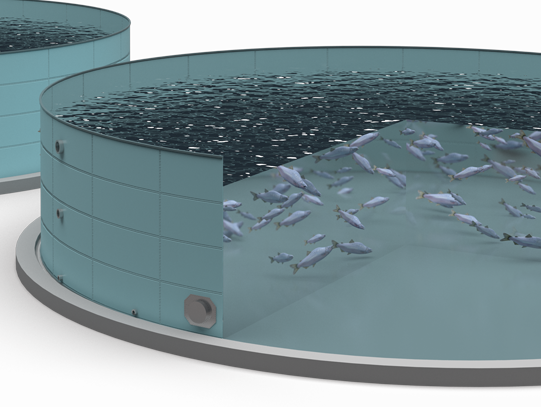
Task: Select the small fish lowest left in water
Action: (x=281, y=257)
